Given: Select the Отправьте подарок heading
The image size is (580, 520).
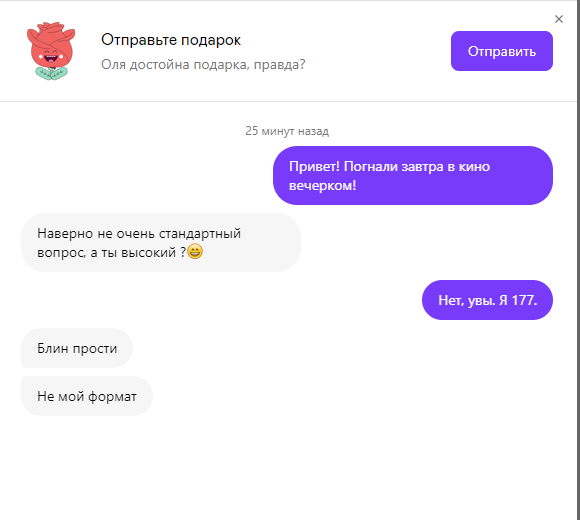Looking at the screenshot, I should pyautogui.click(x=171, y=40).
